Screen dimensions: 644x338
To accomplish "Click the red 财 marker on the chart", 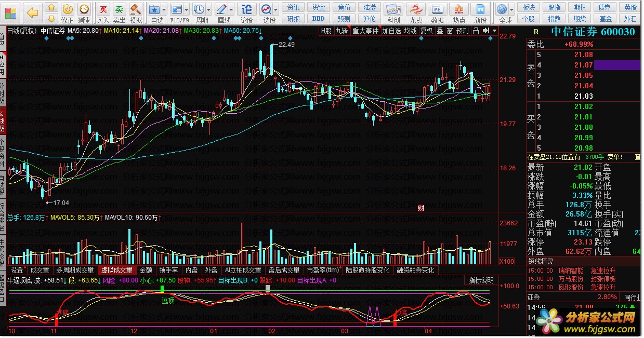I will (421, 208).
